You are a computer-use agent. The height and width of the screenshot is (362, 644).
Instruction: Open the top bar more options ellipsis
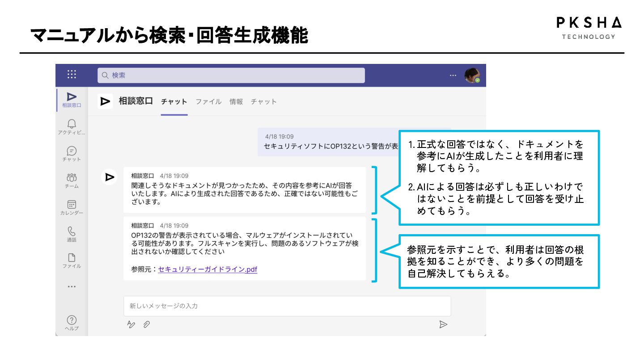453,76
